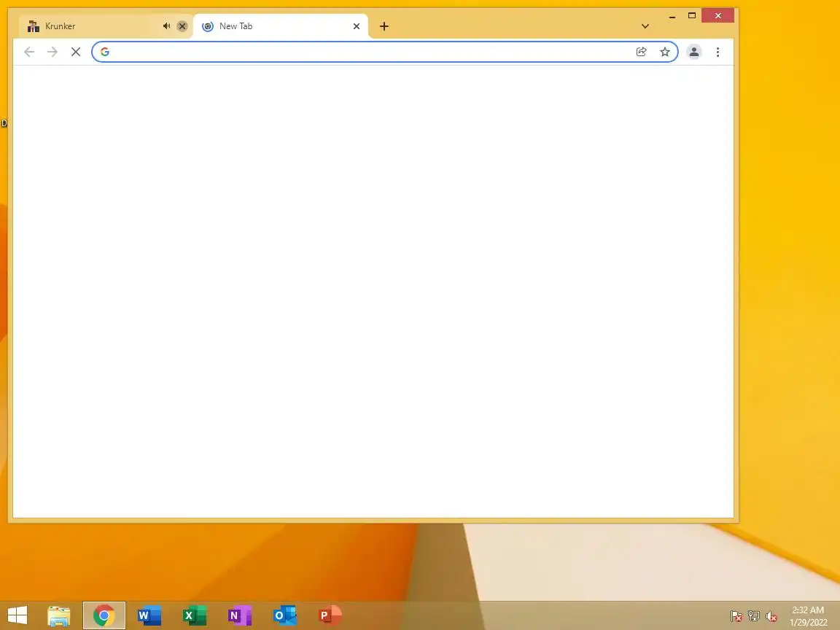Mute audio on the Krunker tab

(166, 26)
